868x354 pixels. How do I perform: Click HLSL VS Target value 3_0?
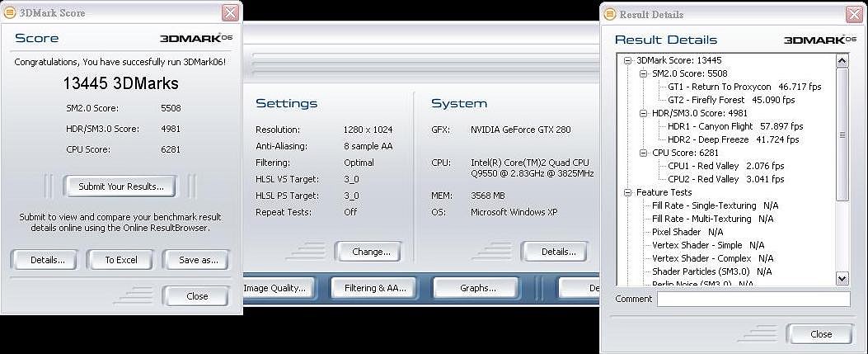pyautogui.click(x=351, y=179)
